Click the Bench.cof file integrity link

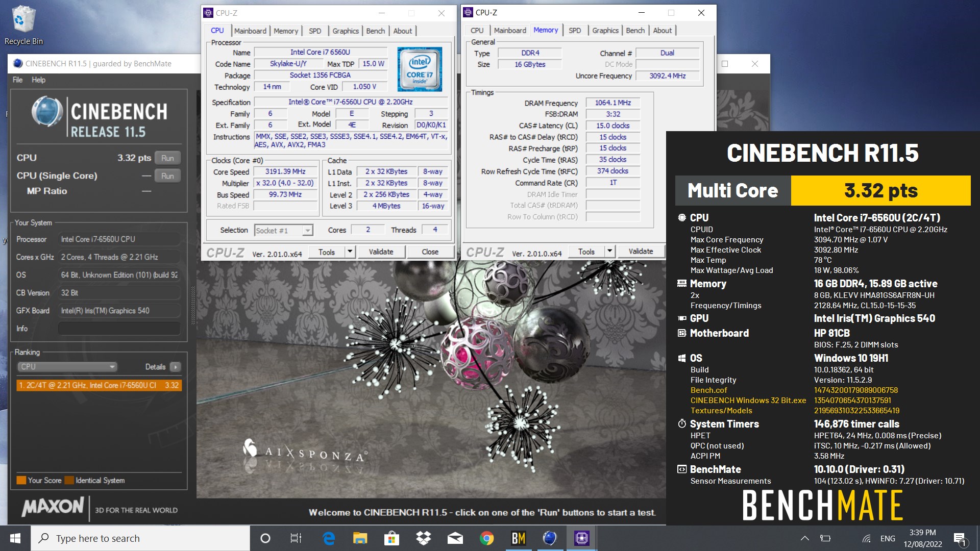(x=708, y=390)
